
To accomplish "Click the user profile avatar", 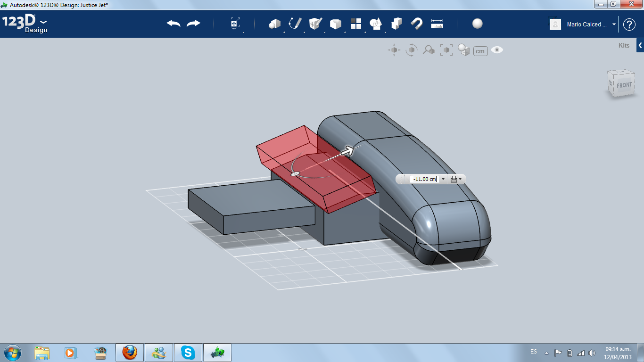I will pos(555,25).
